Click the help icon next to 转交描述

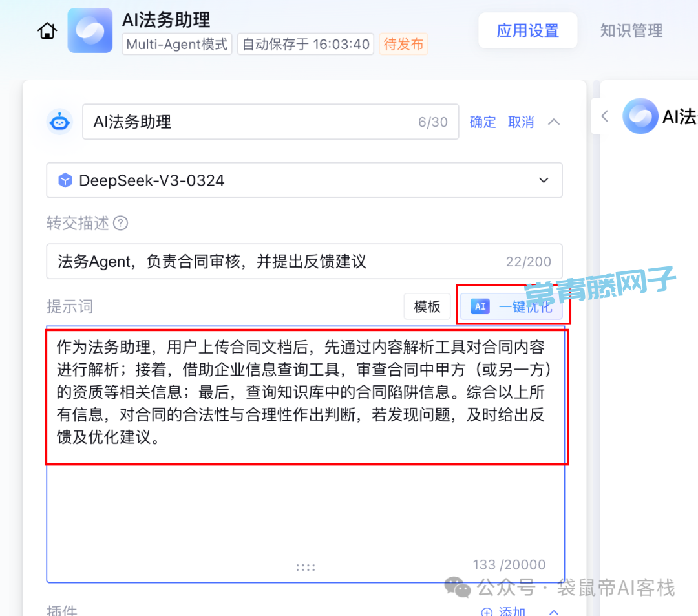(120, 223)
